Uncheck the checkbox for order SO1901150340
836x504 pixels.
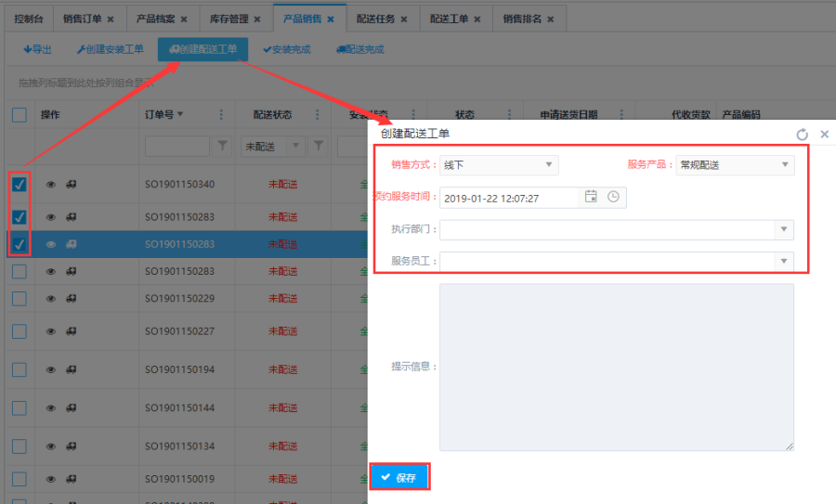pyautogui.click(x=20, y=185)
